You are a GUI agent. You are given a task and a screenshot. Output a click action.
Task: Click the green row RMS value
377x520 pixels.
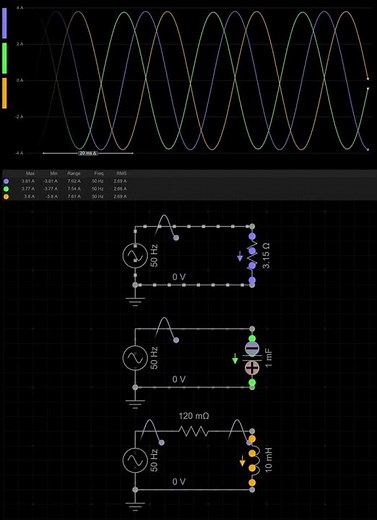(120, 189)
